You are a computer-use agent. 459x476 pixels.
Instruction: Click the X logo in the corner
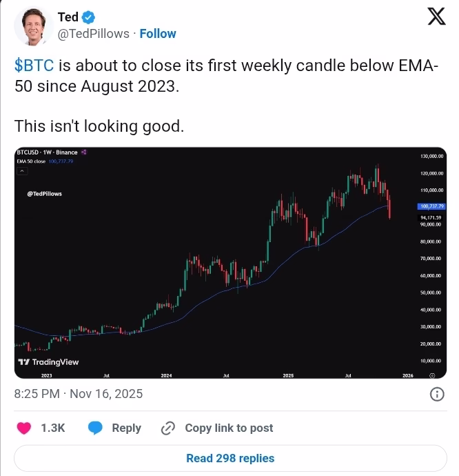(436, 17)
